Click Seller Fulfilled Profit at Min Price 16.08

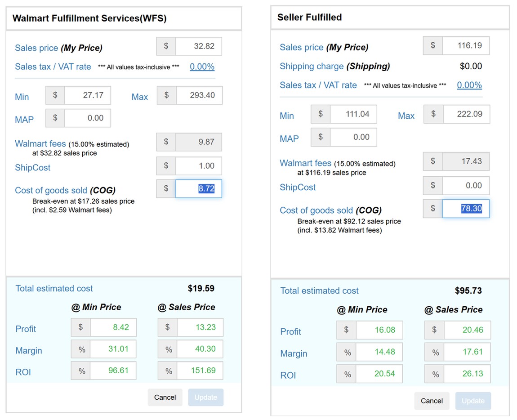pos(379,330)
